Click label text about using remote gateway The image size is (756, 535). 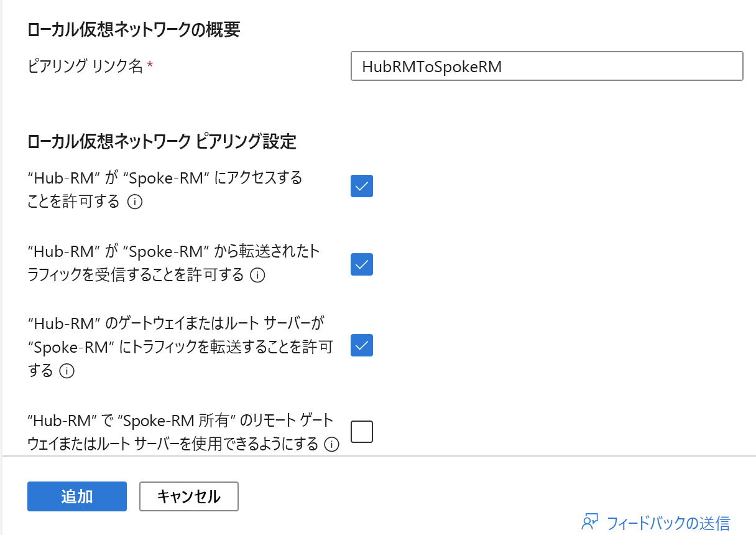180,420
